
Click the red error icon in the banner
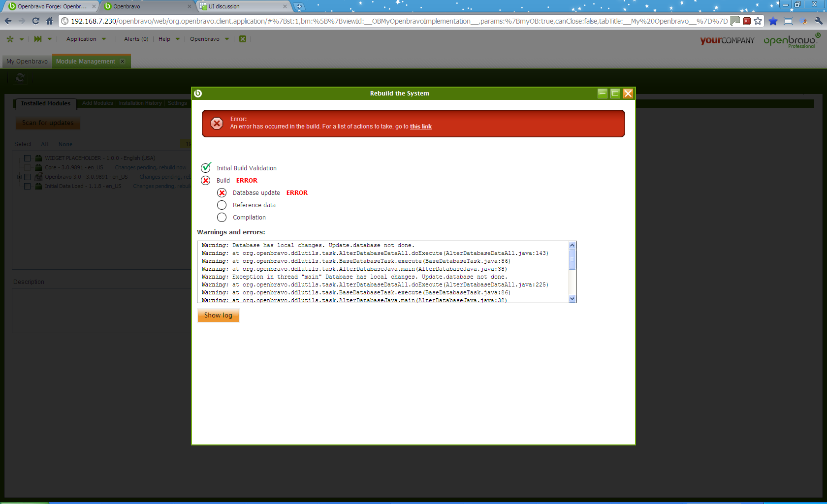(217, 123)
